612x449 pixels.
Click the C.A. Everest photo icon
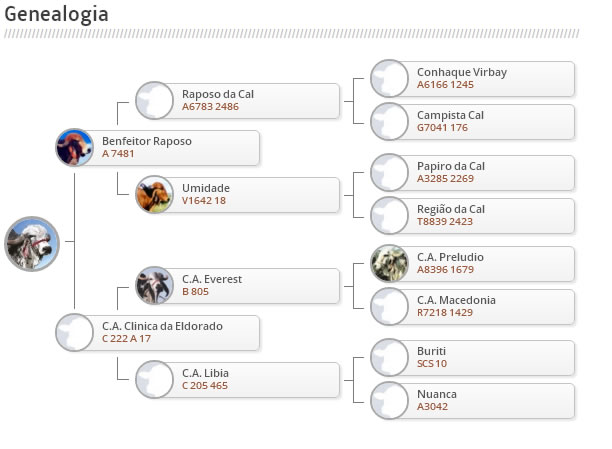(x=154, y=286)
